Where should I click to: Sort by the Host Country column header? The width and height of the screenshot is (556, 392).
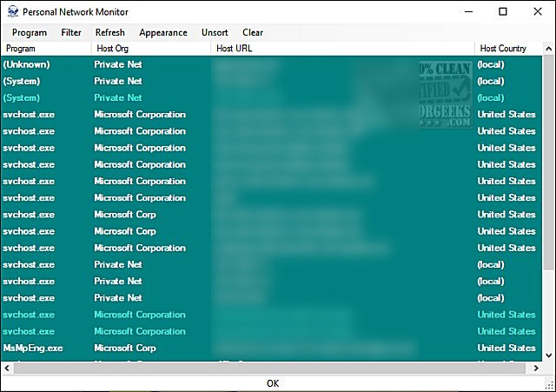[508, 49]
